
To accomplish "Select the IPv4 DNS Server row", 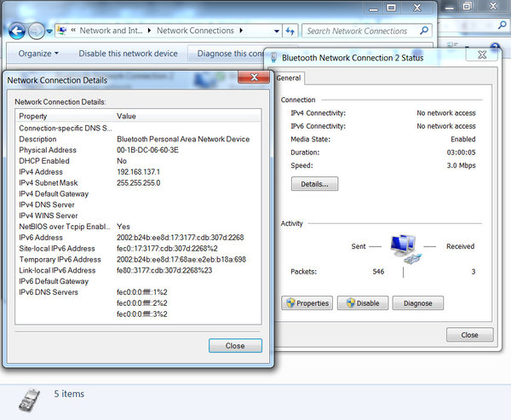I will pyautogui.click(x=138, y=204).
